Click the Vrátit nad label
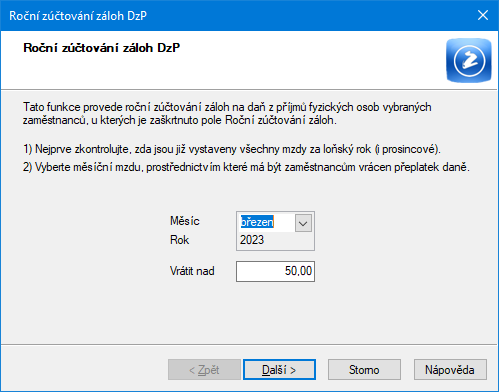 coord(192,271)
